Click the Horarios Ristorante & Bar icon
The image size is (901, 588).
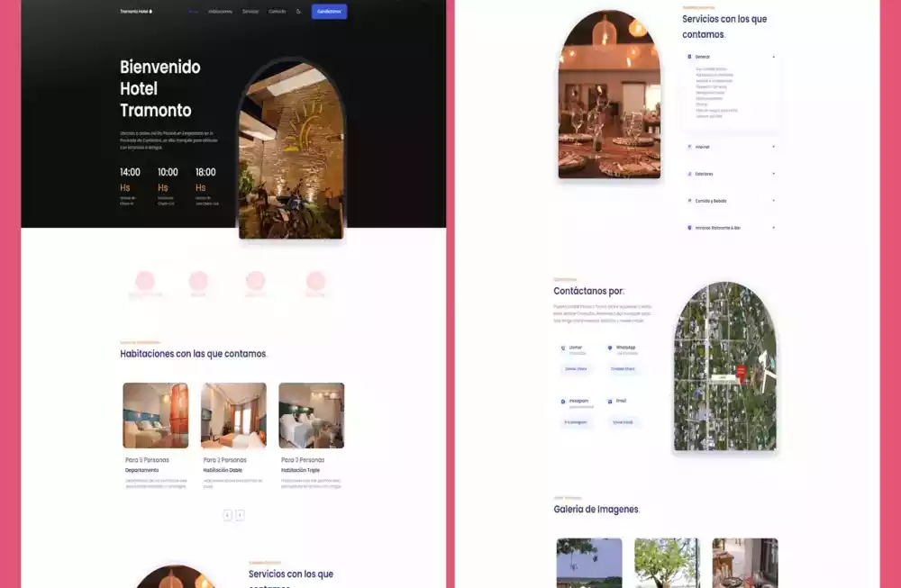[x=689, y=228]
